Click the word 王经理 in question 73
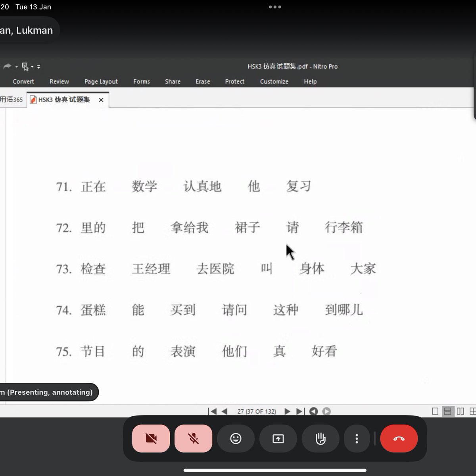The height and width of the screenshot is (476, 476). tap(151, 269)
